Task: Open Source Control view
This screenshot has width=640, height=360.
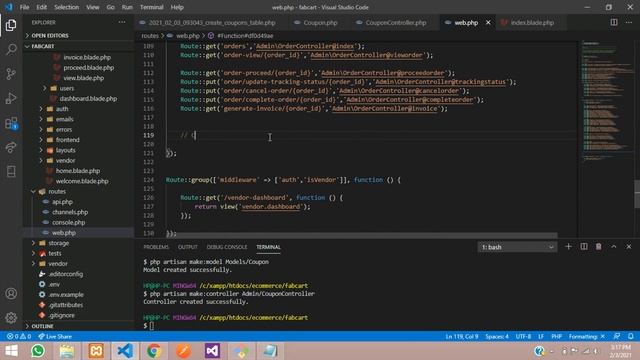Action: click(x=11, y=74)
